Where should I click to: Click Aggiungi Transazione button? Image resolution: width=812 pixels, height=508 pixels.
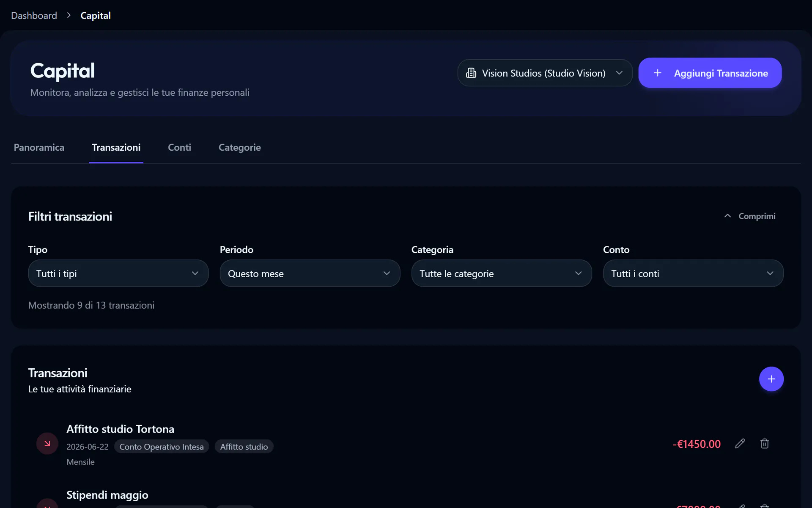point(710,73)
